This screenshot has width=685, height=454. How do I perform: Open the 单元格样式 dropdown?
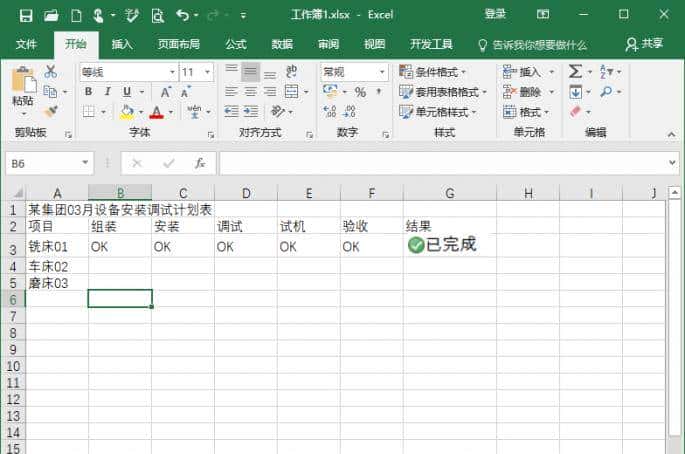pos(437,112)
